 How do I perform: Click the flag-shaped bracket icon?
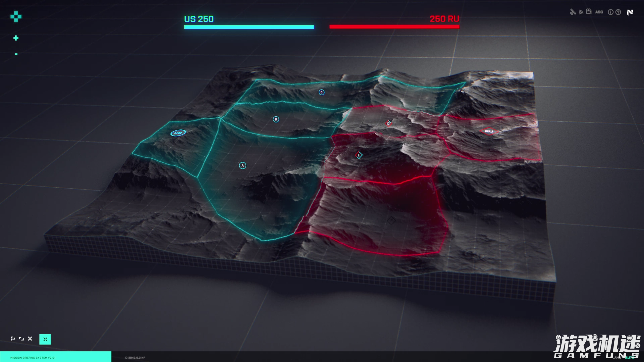click(13, 339)
